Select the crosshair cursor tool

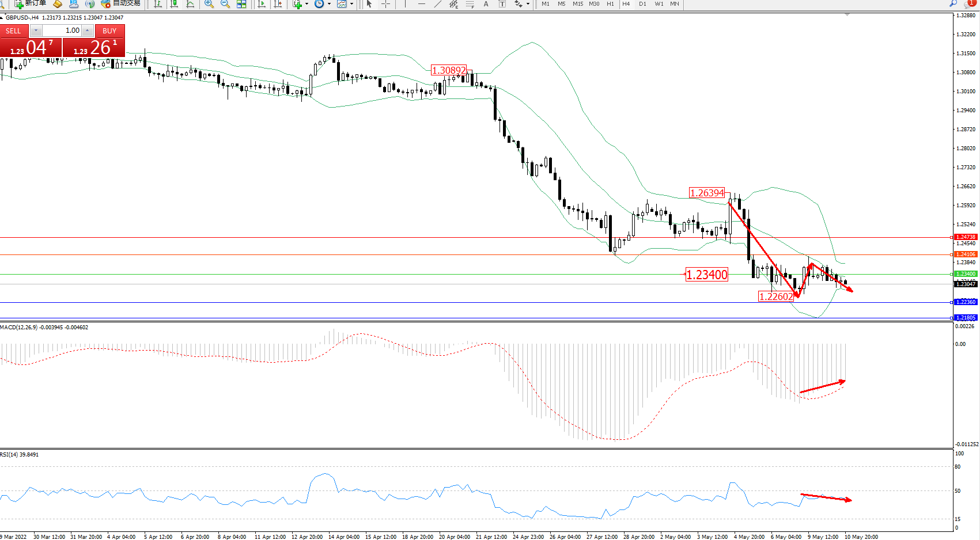pyautogui.click(x=385, y=4)
